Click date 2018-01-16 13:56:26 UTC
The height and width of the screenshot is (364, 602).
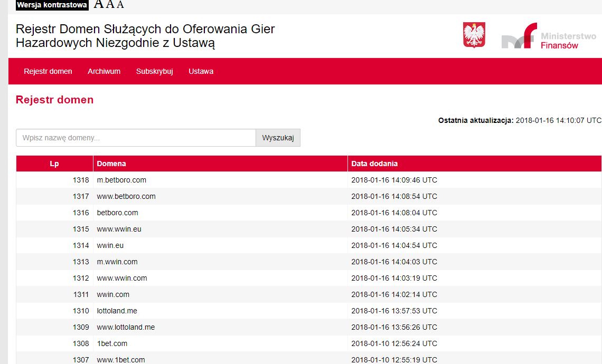point(394,327)
